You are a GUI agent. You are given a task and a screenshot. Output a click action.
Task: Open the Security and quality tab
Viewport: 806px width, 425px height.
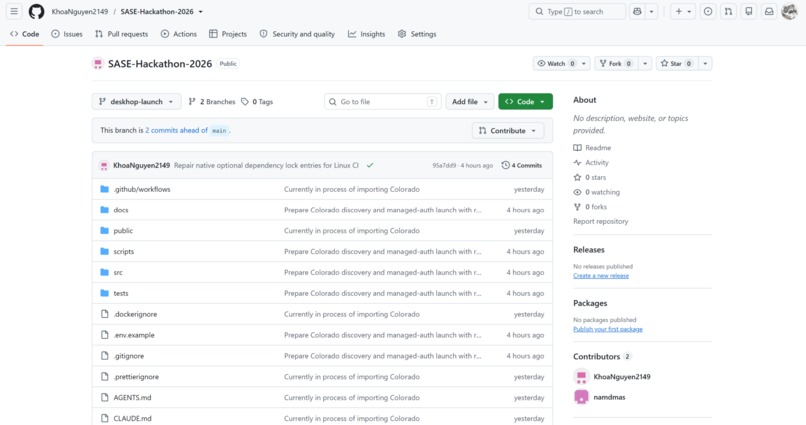(x=297, y=34)
